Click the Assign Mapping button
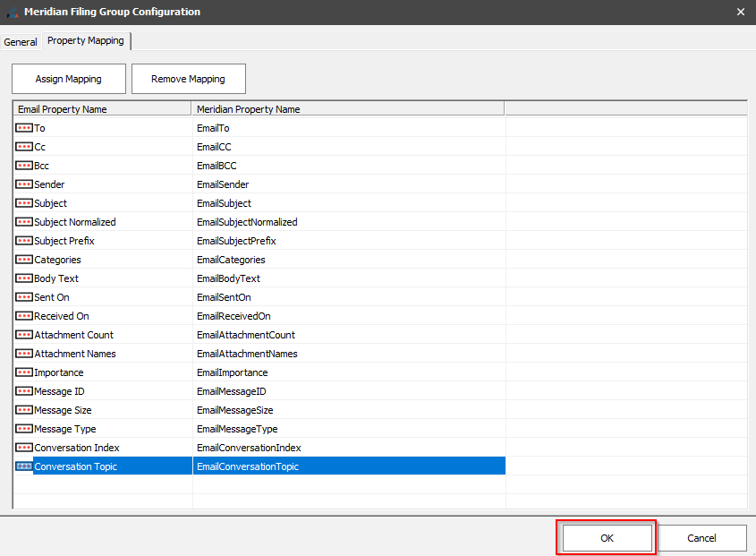The image size is (756, 556). click(69, 79)
